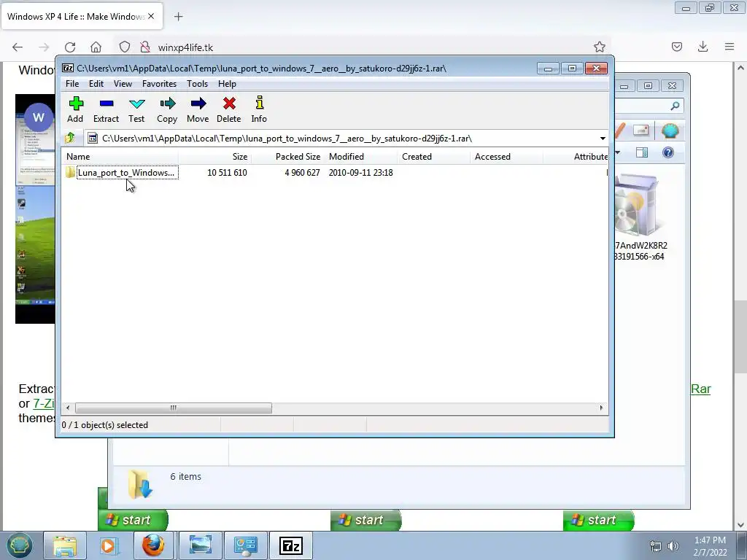Image resolution: width=747 pixels, height=560 pixels.
Task: Click the Add toolbar icon in 7-Zip
Action: pyautogui.click(x=75, y=109)
